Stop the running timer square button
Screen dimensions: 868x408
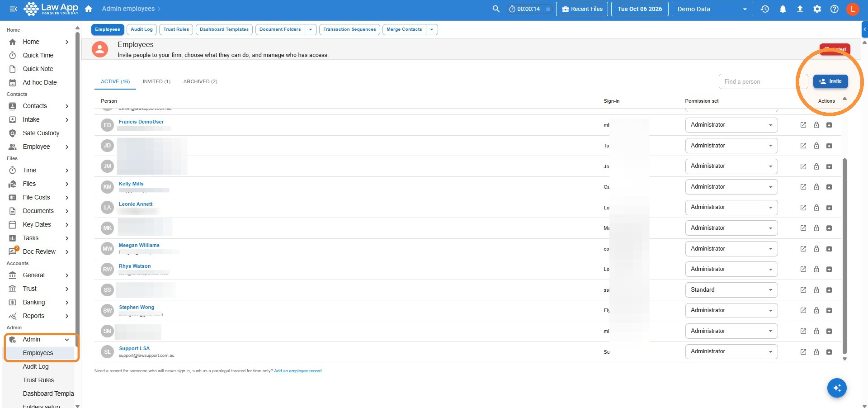[548, 9]
